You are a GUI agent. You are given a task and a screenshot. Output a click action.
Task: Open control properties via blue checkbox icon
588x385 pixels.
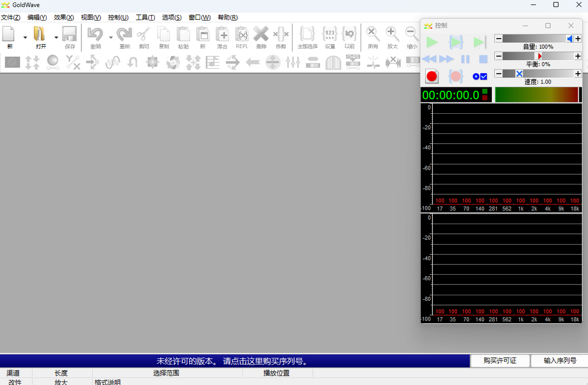click(480, 77)
